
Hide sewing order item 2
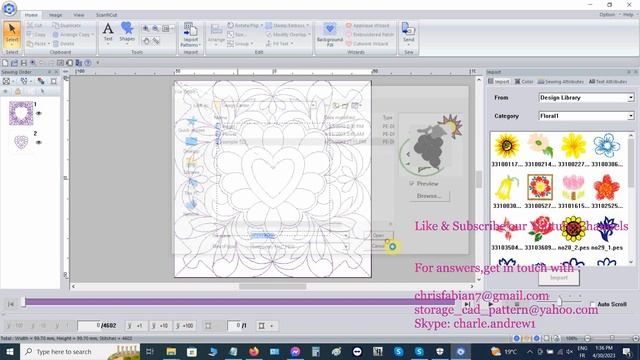pos(39,142)
